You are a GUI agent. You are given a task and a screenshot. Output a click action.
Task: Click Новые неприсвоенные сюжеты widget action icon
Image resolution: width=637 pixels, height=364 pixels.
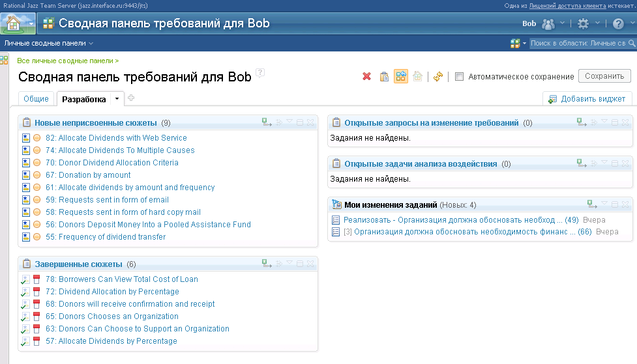(x=267, y=122)
